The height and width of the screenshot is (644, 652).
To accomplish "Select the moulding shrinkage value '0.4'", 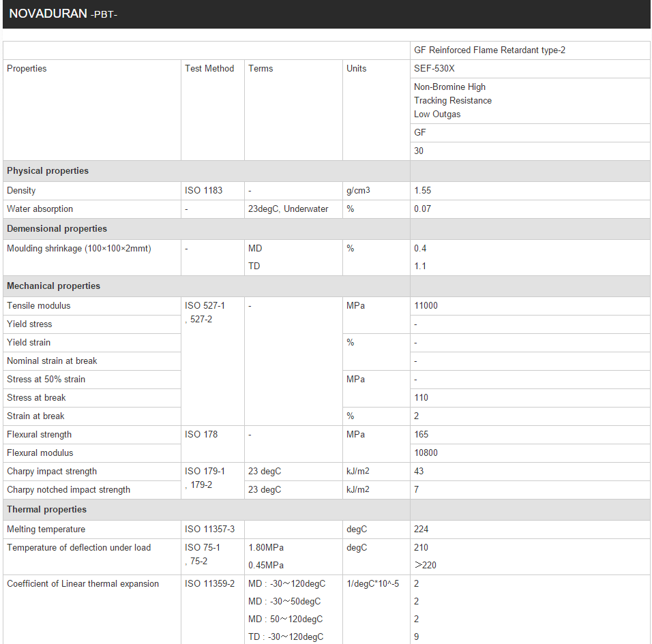I will point(420,249).
